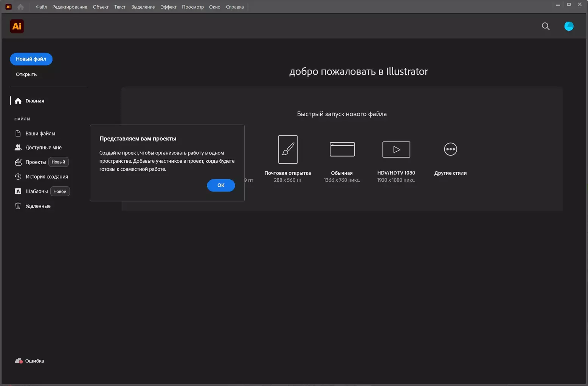The width and height of the screenshot is (588, 386).
Task: Open the Файл menu
Action: pyautogui.click(x=41, y=7)
